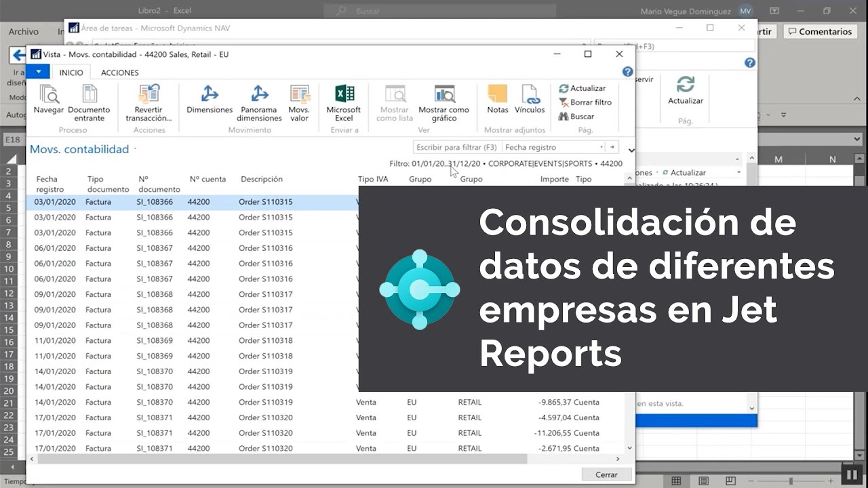This screenshot has width=868, height=488.
Task: Clear filters with Borrar filtro
Action: click(x=585, y=102)
